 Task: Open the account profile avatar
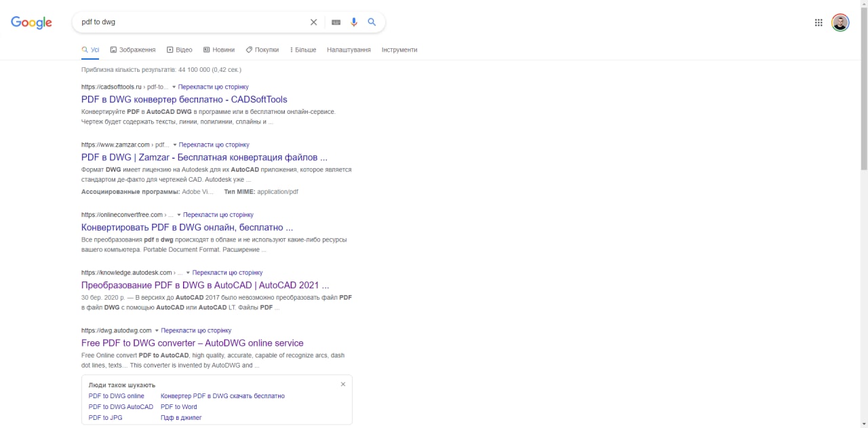pos(840,22)
